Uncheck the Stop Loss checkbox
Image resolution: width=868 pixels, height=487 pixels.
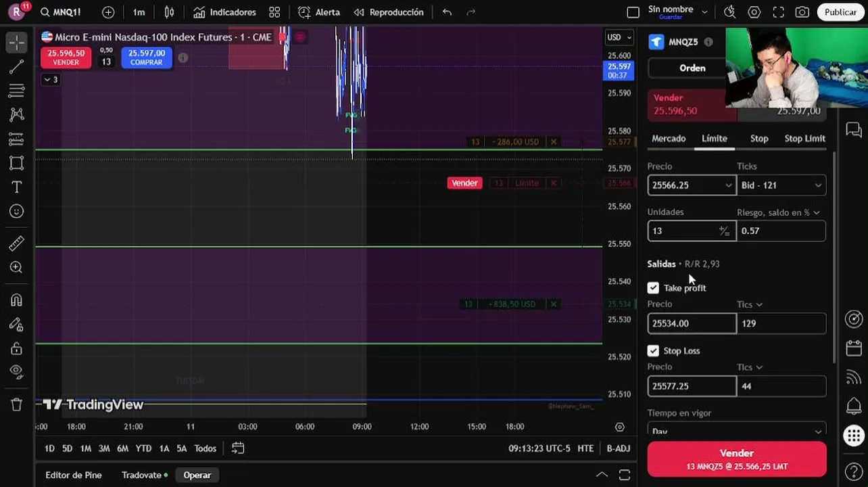click(x=653, y=351)
